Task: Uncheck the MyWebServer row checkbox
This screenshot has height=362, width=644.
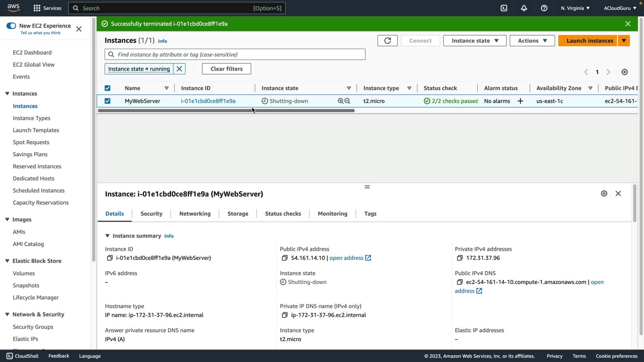Action: (x=107, y=101)
